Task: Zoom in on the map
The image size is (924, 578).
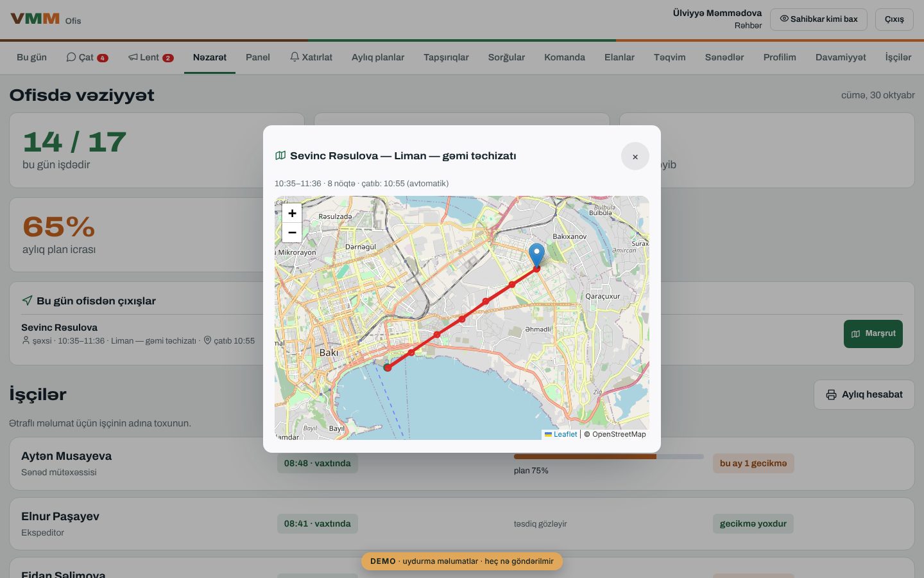Action: 292,213
